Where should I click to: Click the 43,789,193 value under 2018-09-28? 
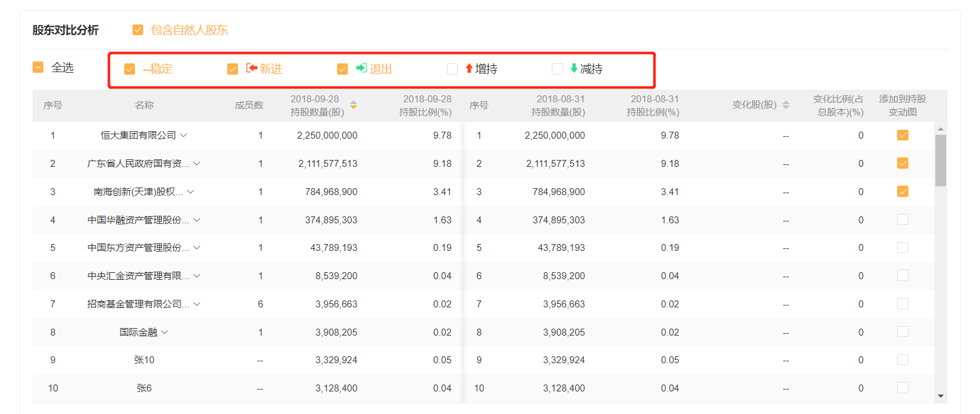click(x=334, y=248)
